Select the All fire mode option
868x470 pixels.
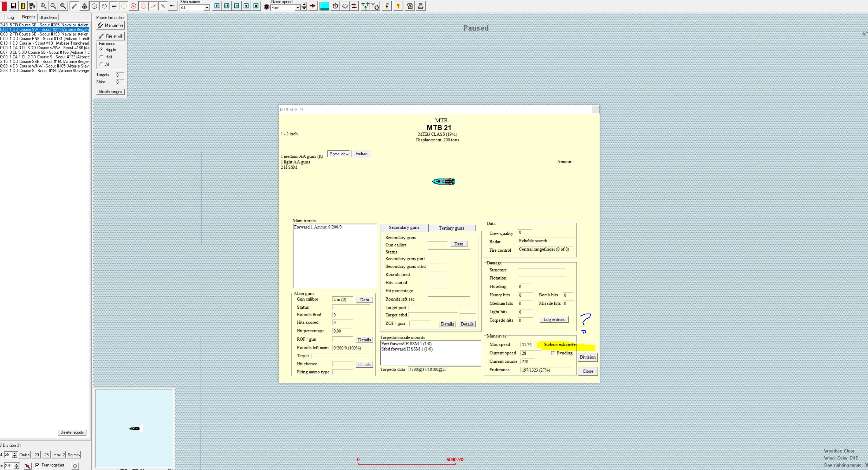click(x=101, y=64)
